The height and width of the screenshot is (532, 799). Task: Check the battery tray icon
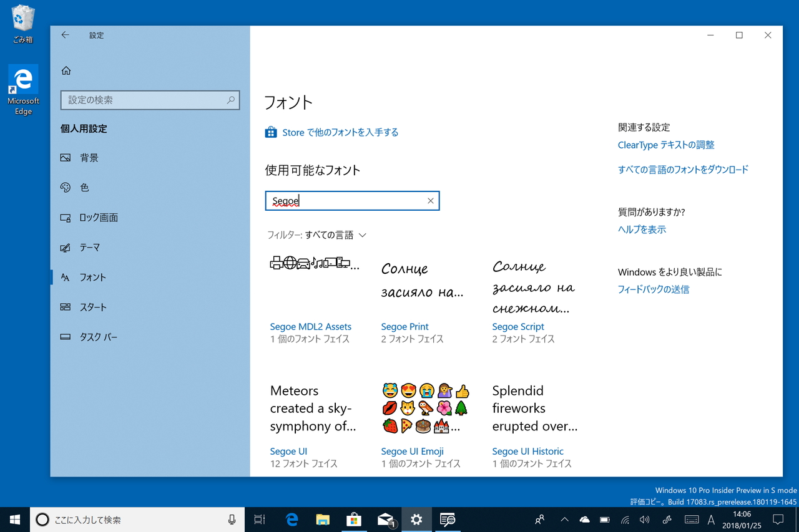click(x=604, y=520)
